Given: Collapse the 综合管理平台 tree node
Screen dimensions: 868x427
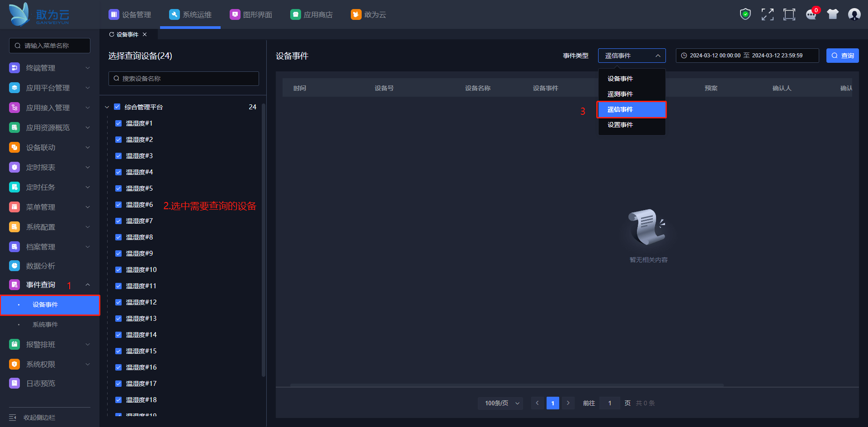Looking at the screenshot, I should click(x=107, y=107).
